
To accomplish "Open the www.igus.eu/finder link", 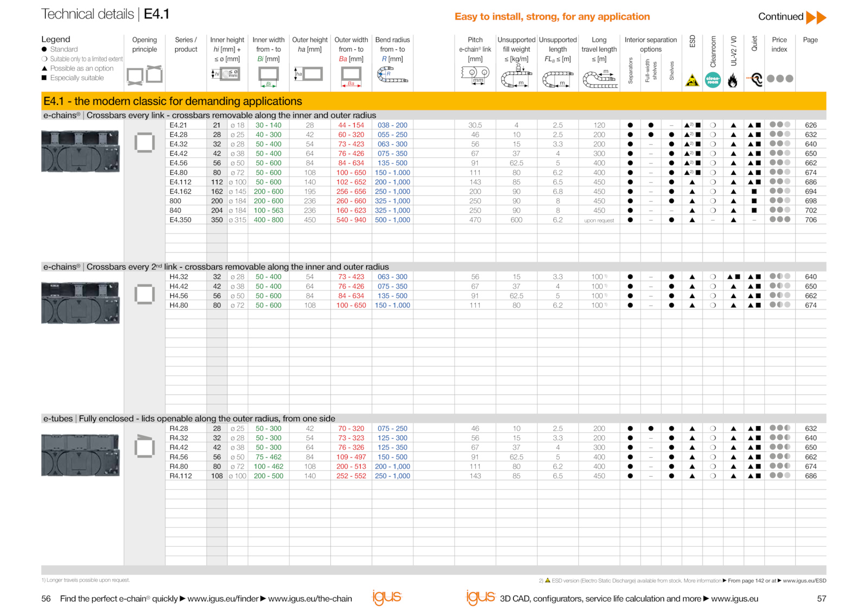I will point(223,598).
